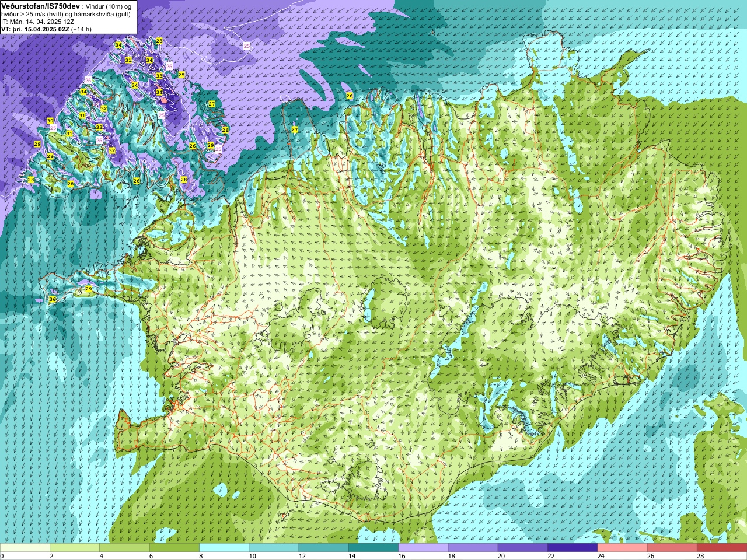Select the light cyan 8–10 m/s legend swatch

(224, 548)
